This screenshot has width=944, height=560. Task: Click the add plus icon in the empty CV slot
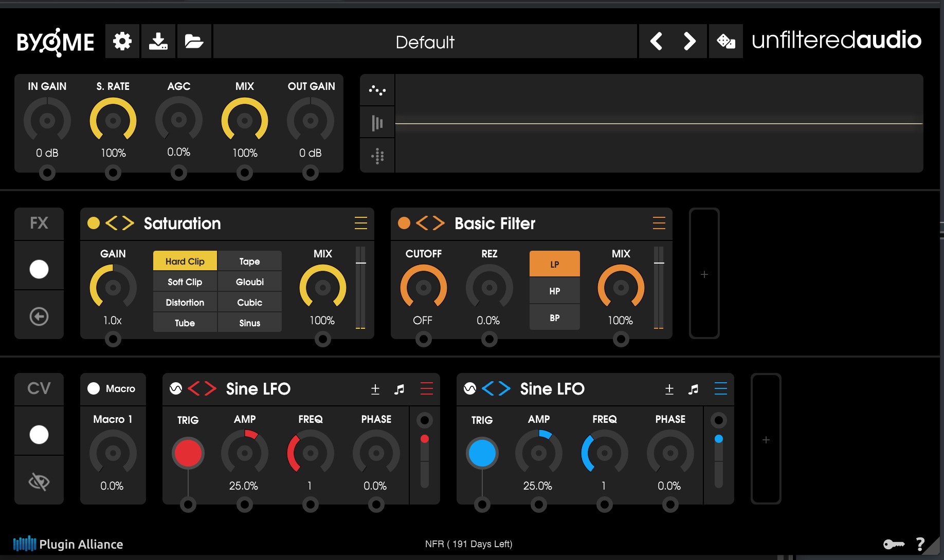coord(766,440)
